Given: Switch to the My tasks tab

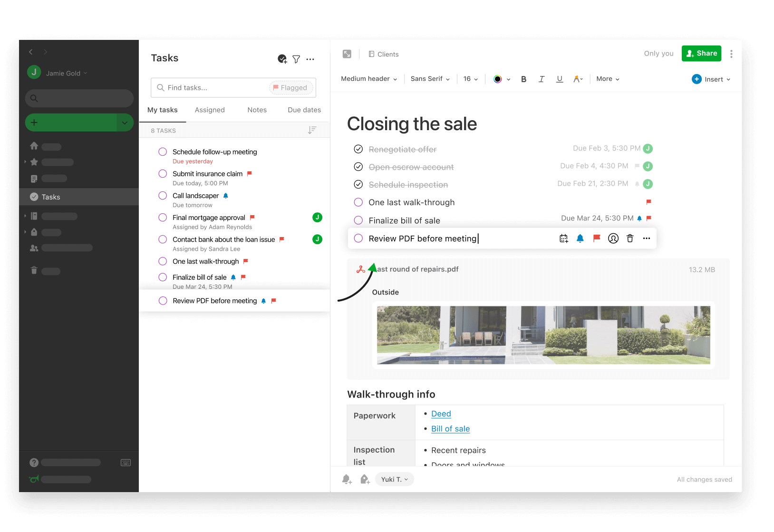Looking at the screenshot, I should click(x=163, y=110).
